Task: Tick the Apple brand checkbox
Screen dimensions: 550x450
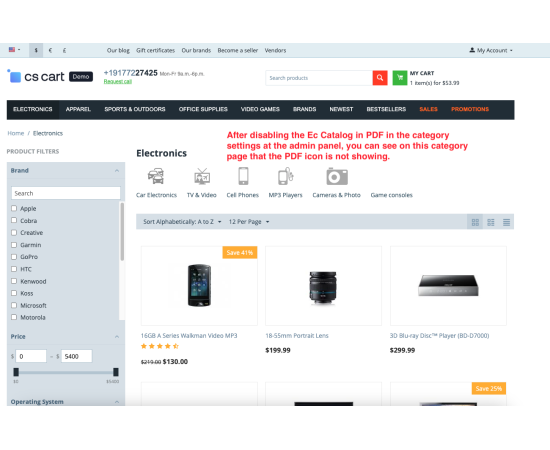Action: [14, 208]
